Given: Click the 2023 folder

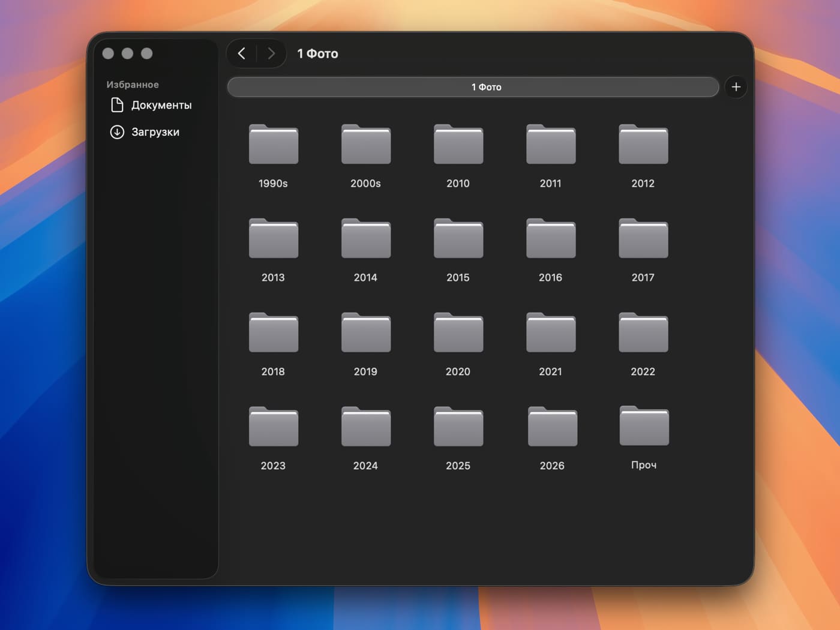Looking at the screenshot, I should click(x=273, y=427).
